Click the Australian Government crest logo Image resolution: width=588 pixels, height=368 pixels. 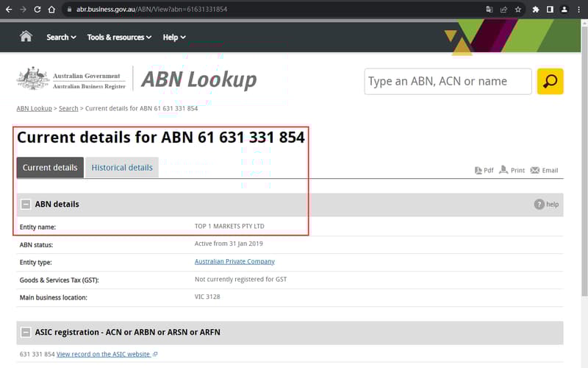[33, 79]
